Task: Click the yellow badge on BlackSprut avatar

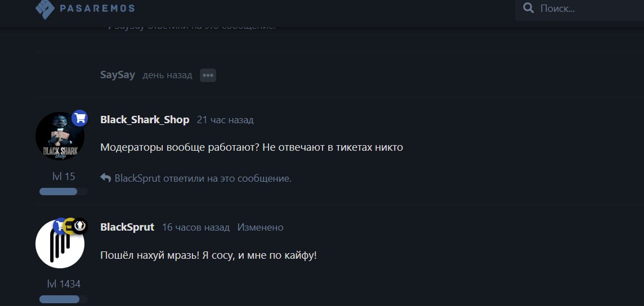Action: pos(70,226)
